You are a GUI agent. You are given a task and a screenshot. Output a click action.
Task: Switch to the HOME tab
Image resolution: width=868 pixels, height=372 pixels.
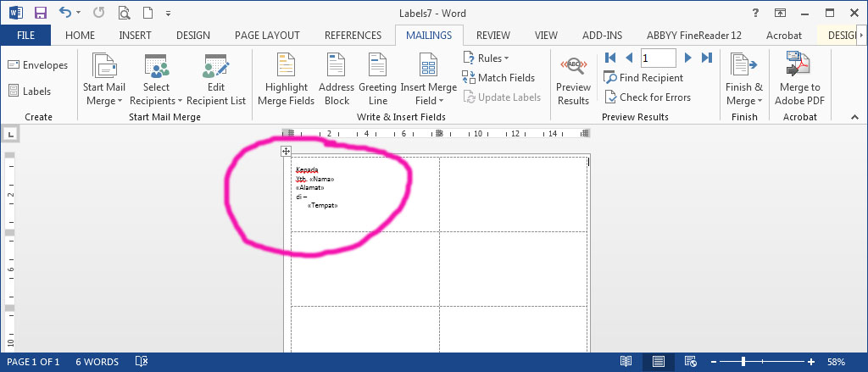tap(81, 36)
